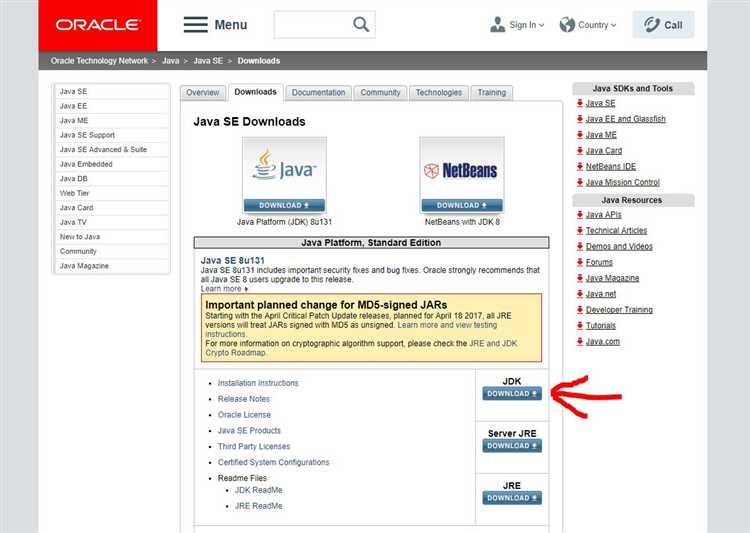The height and width of the screenshot is (533, 750).
Task: Click the Java SE 8u131 heading link
Action: (x=232, y=260)
